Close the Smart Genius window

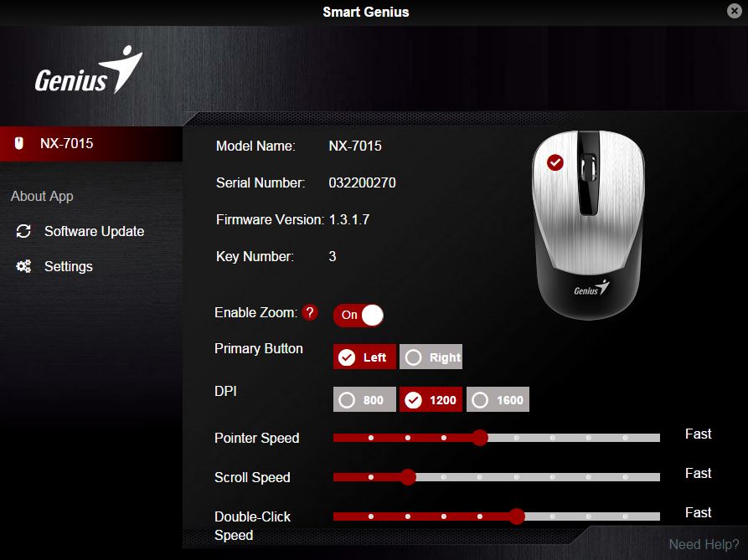point(734,11)
